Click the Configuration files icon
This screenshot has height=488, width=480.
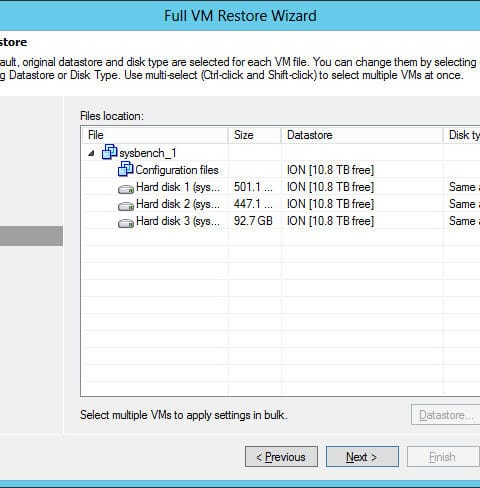(126, 169)
